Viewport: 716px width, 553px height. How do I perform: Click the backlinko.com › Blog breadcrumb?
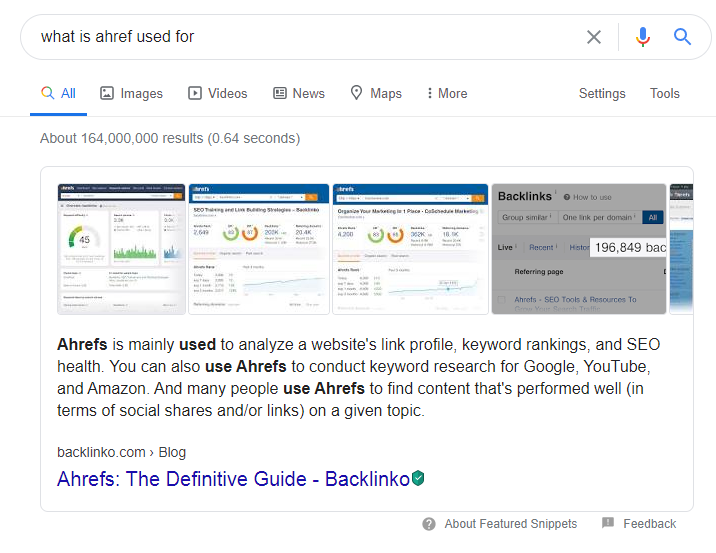coord(121,452)
